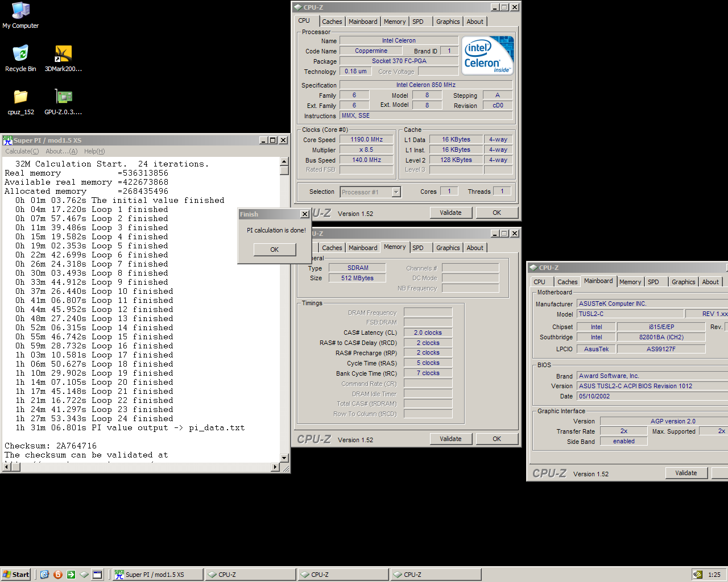
Task: Click the Package value Socket 370 FC-PGA
Action: pyautogui.click(x=399, y=61)
